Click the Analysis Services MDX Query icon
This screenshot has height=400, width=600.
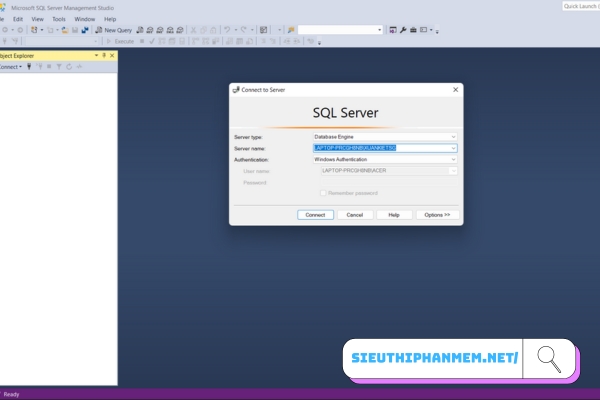coord(150,30)
